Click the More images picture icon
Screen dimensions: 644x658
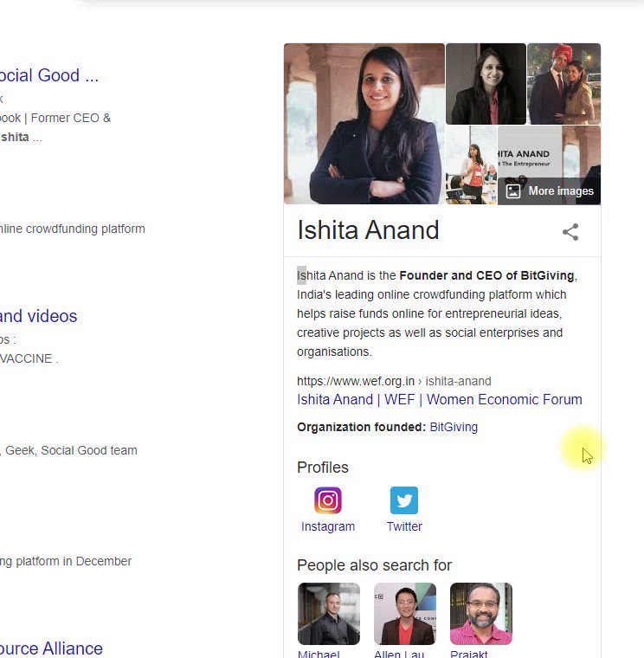point(513,191)
